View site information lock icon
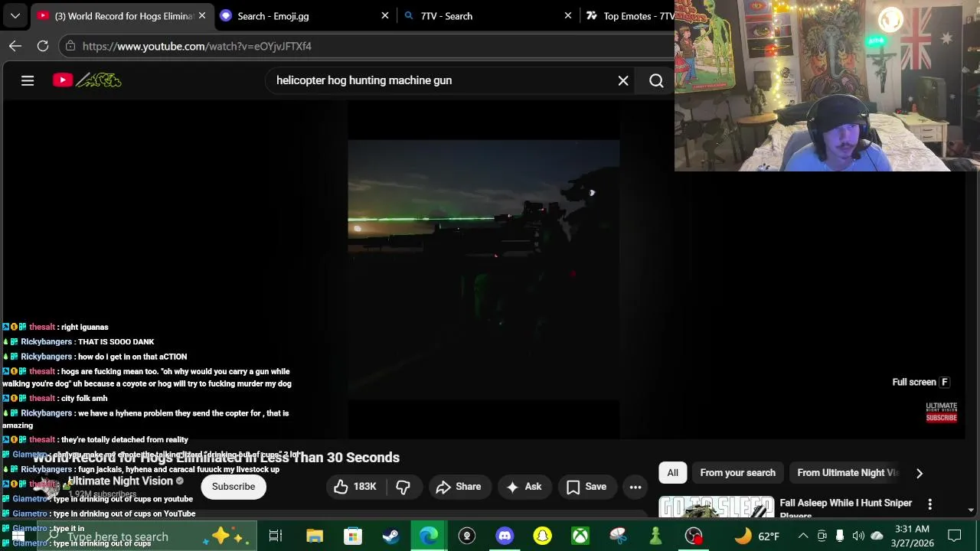The width and height of the screenshot is (980, 551). [x=70, y=46]
